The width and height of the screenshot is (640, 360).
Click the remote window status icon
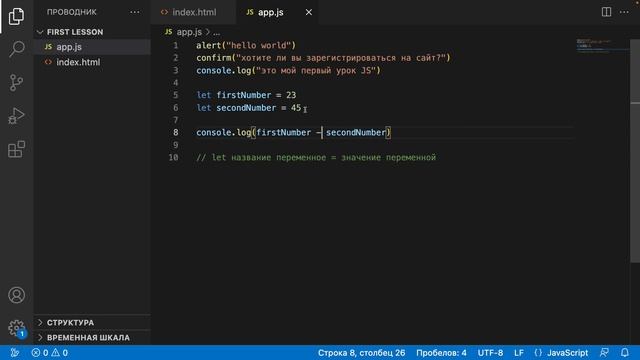(15, 353)
